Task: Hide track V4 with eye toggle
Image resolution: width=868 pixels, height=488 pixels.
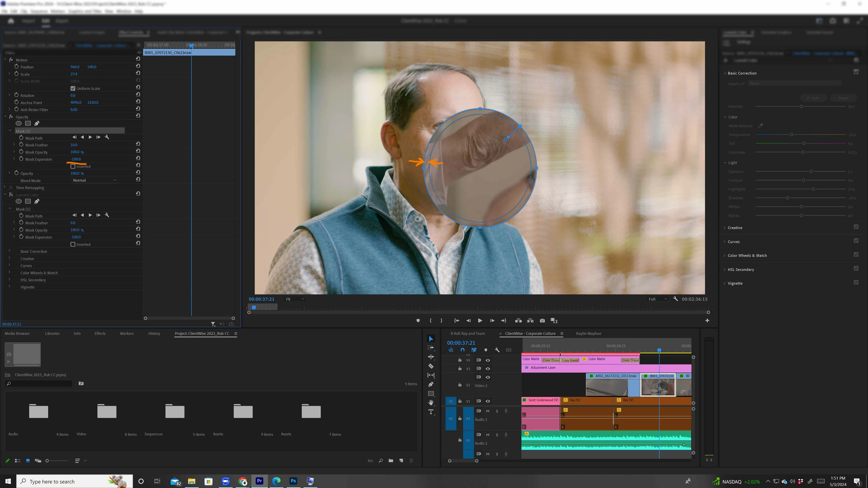Action: [x=488, y=360]
